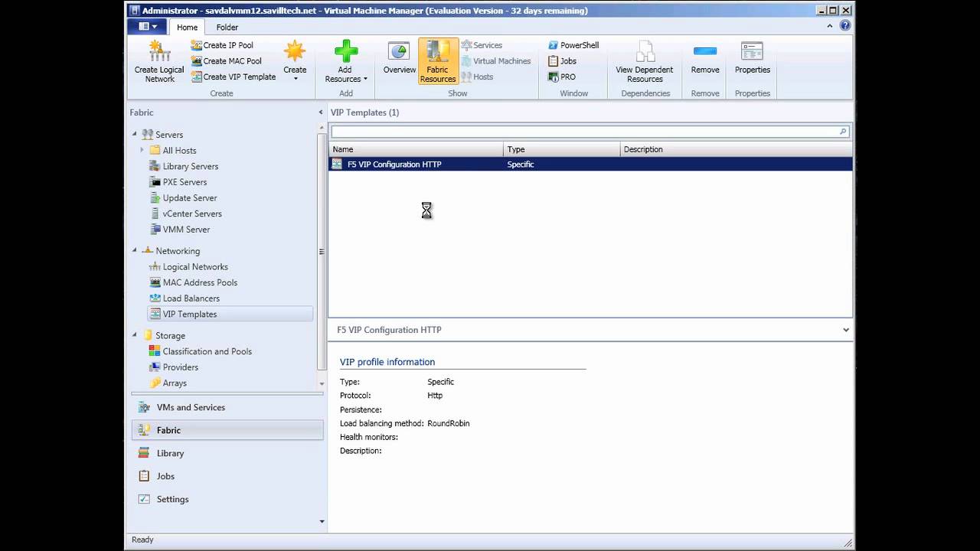Click the workspace overflow arrow below Settings
This screenshot has width=980, height=551.
pyautogui.click(x=322, y=521)
